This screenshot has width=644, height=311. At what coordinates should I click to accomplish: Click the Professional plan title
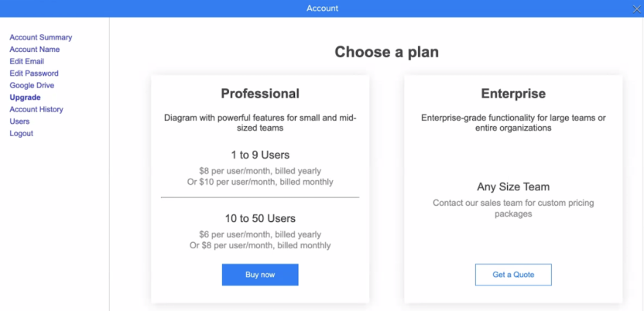[x=260, y=94]
